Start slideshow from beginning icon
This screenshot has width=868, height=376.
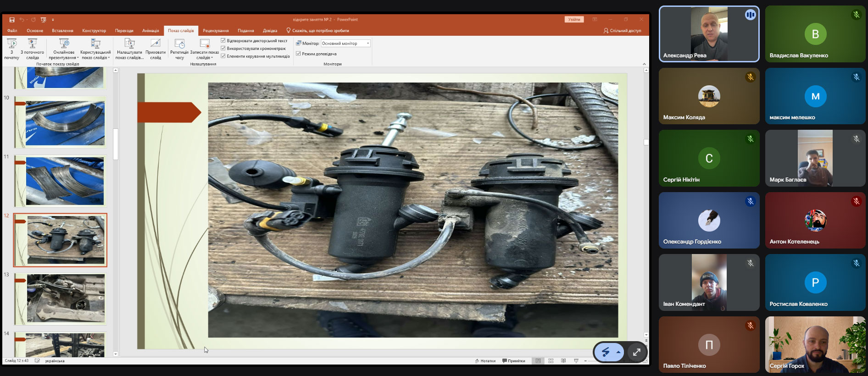point(12,44)
